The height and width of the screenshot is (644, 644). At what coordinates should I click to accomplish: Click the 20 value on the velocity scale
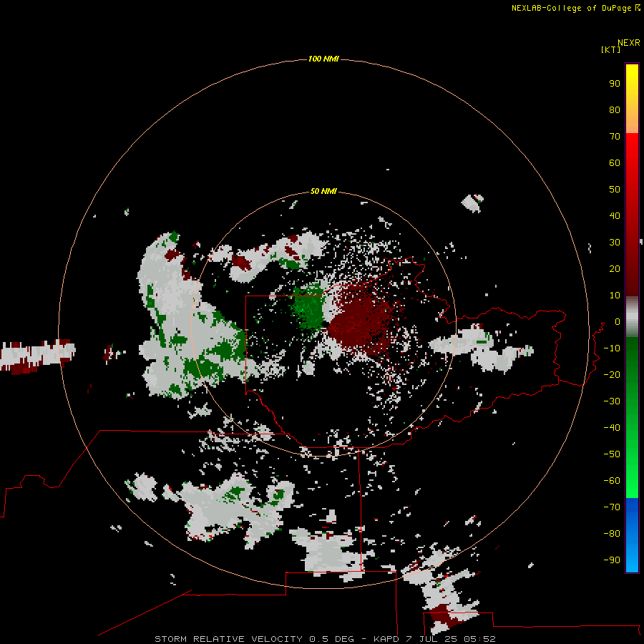pos(615,268)
